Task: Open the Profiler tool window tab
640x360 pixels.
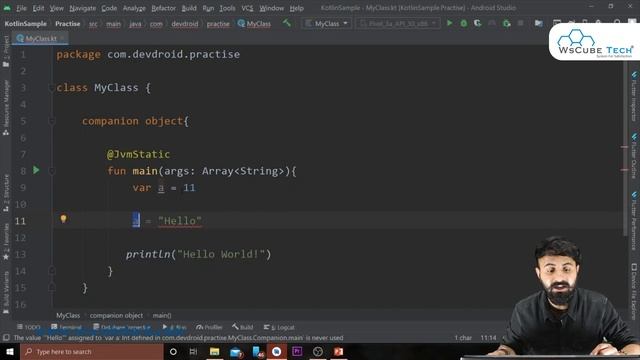Action: tap(209, 327)
